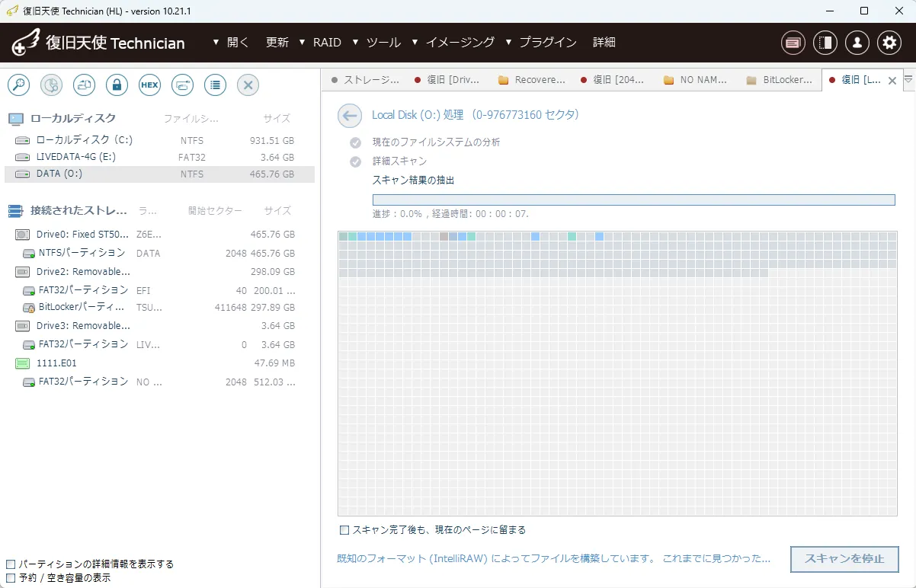Screen dimensions: 916x588
Task: Switch to the 復旧 [204... tab
Action: point(613,80)
